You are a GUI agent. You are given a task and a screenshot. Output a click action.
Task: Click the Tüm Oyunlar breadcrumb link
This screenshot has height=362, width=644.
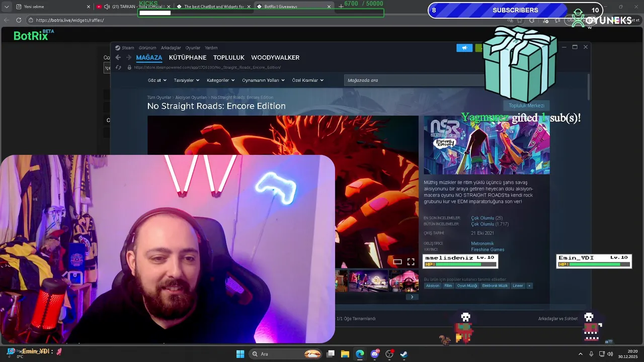pyautogui.click(x=159, y=98)
